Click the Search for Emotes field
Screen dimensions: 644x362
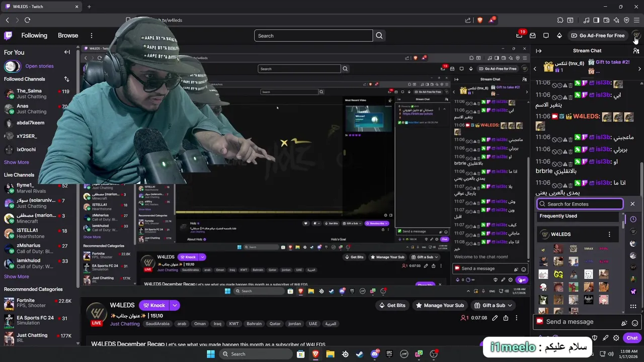click(x=580, y=204)
